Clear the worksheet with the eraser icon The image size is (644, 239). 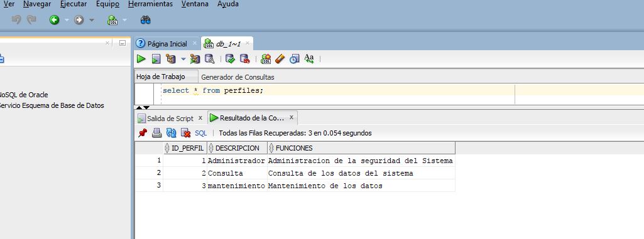click(x=280, y=59)
